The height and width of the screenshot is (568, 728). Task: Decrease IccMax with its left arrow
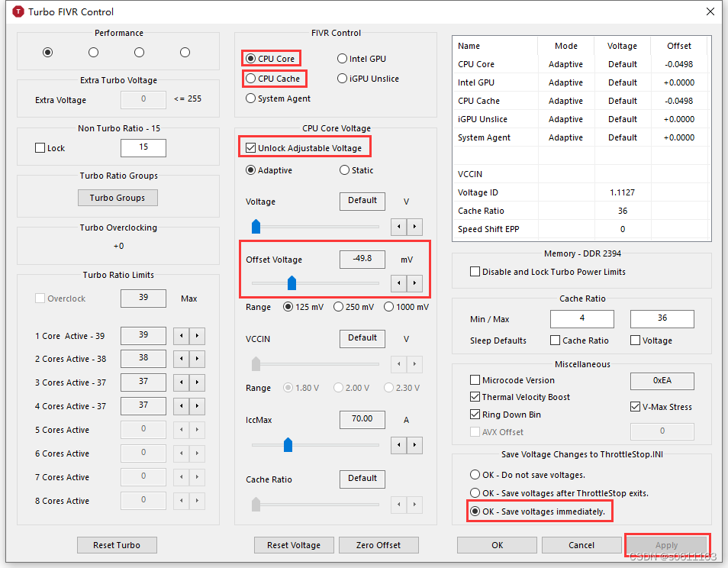point(399,445)
